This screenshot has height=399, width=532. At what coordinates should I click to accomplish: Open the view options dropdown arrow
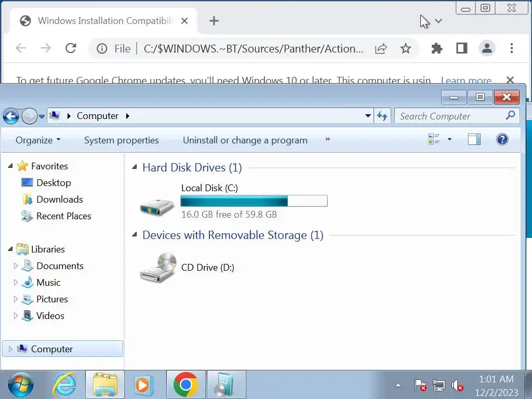449,139
